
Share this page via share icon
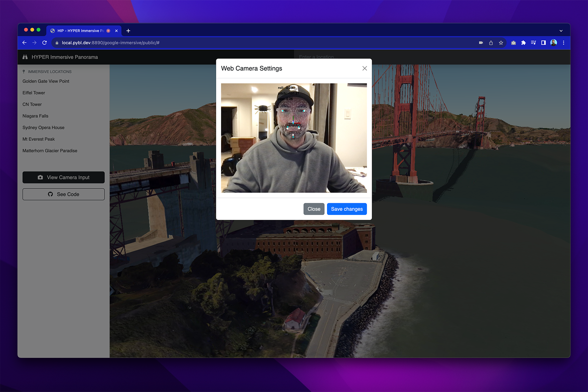491,43
